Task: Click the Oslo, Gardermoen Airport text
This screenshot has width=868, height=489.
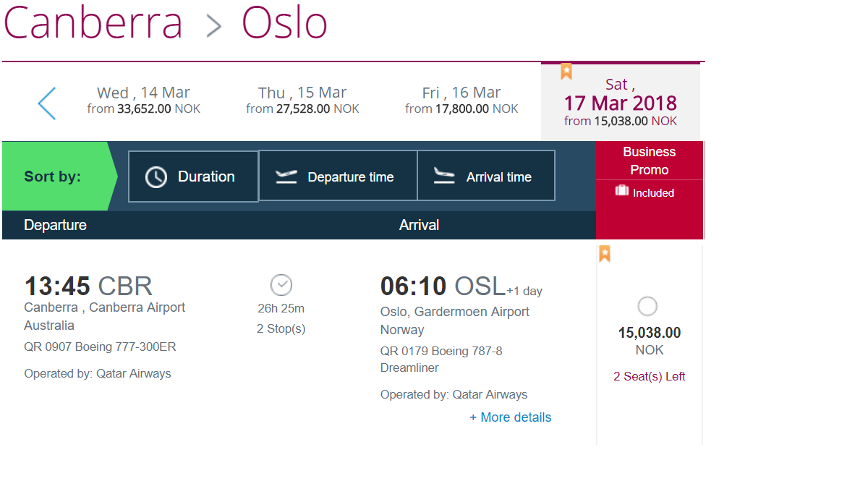Action: coord(455,312)
